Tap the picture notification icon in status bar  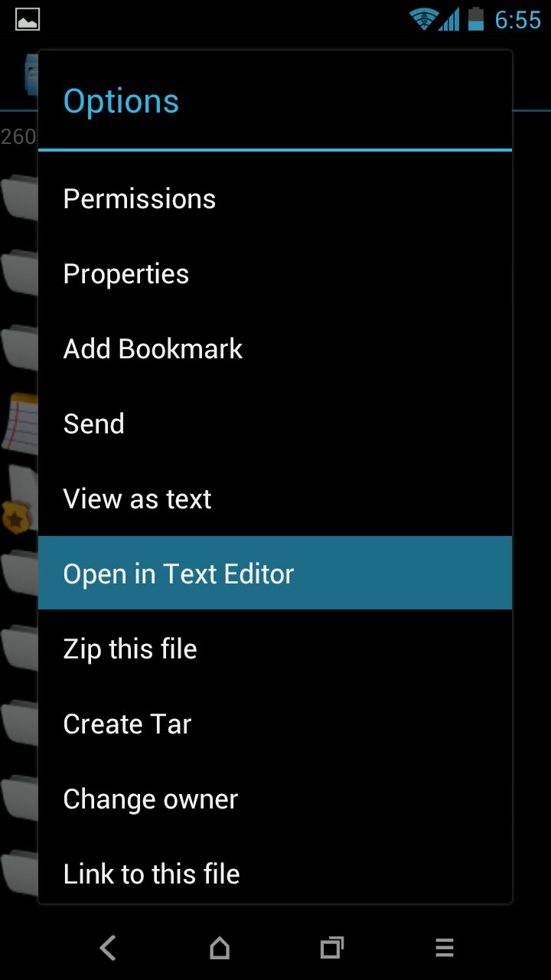coord(28,19)
